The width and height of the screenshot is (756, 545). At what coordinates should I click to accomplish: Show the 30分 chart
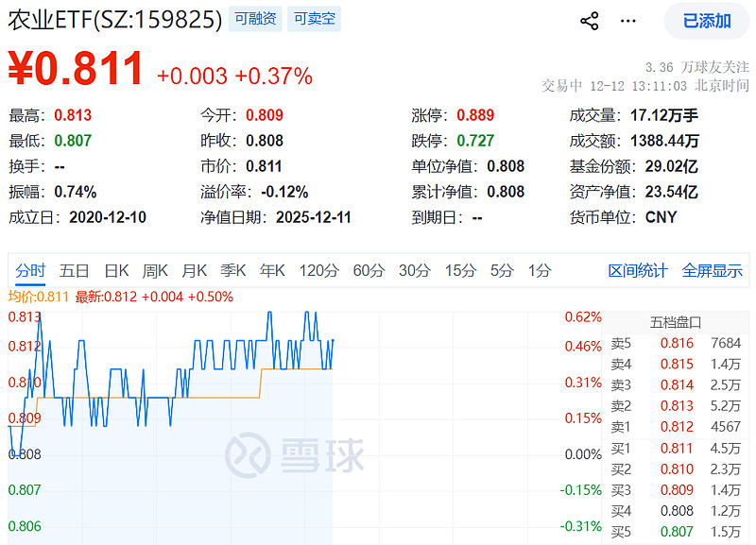click(415, 270)
